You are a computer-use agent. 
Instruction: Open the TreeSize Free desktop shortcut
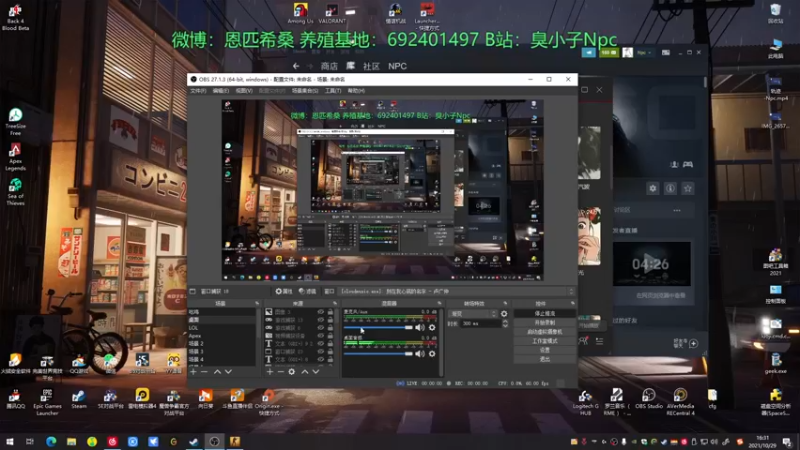(15, 122)
